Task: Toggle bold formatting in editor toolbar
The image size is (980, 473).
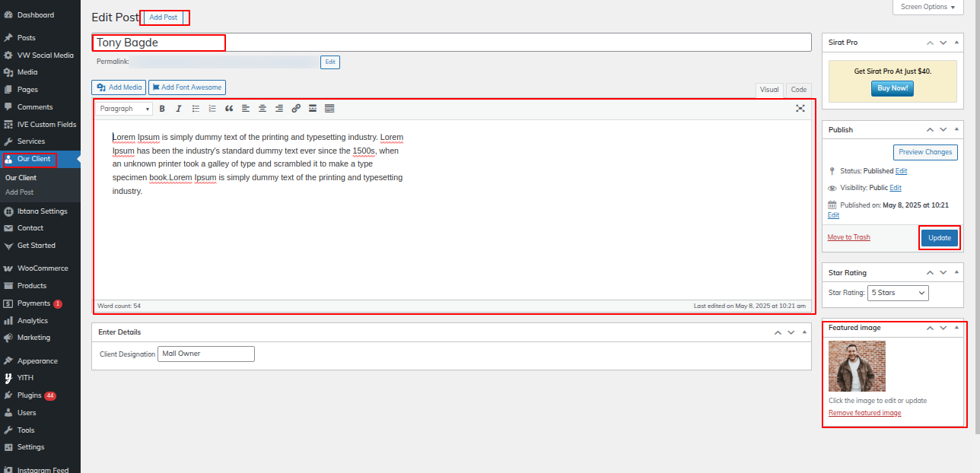Action: [x=162, y=109]
